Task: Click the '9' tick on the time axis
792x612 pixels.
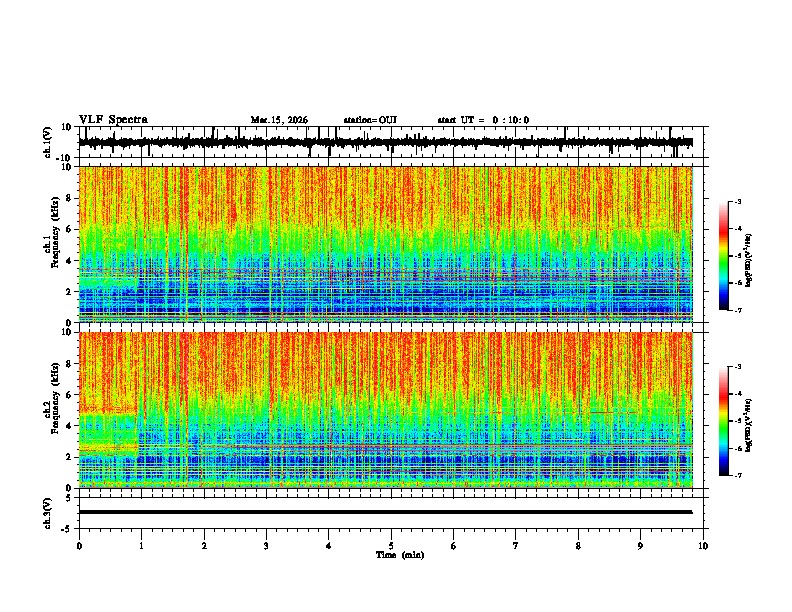Action: [x=640, y=546]
